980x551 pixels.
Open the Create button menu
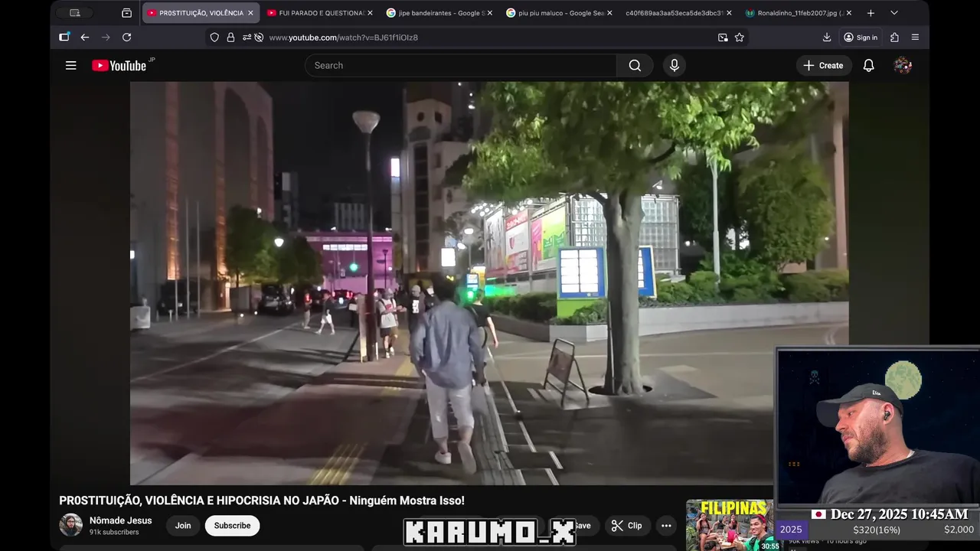coord(823,66)
